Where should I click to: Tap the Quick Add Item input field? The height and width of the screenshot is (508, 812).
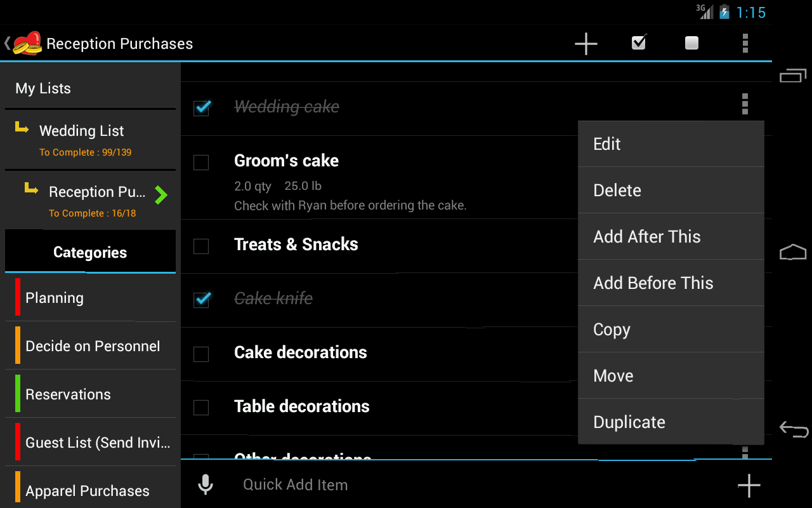[x=381, y=484]
